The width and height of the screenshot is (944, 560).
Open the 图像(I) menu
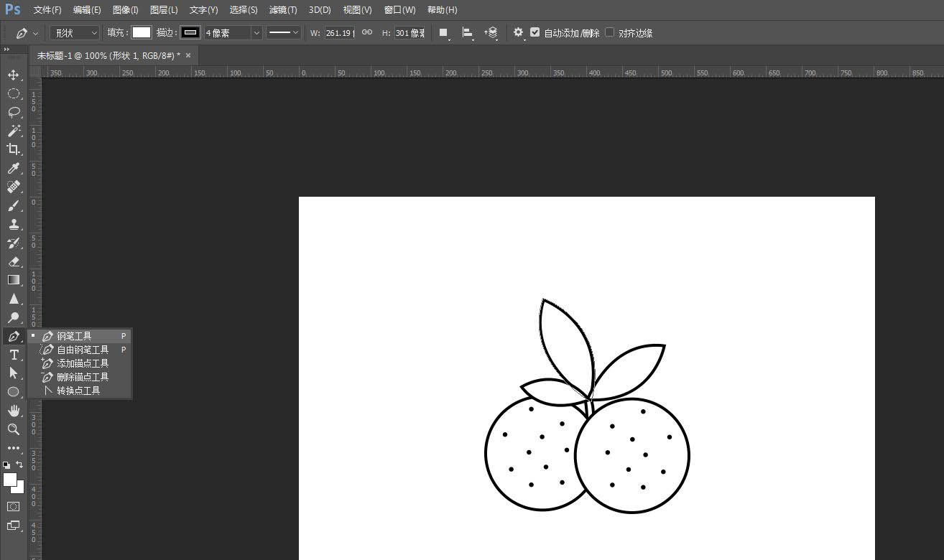[126, 10]
